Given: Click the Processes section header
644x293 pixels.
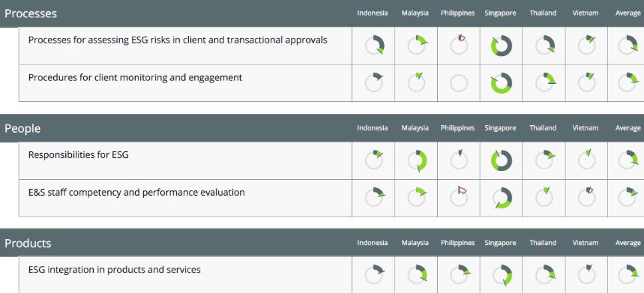Looking at the screenshot, I should click(31, 13).
